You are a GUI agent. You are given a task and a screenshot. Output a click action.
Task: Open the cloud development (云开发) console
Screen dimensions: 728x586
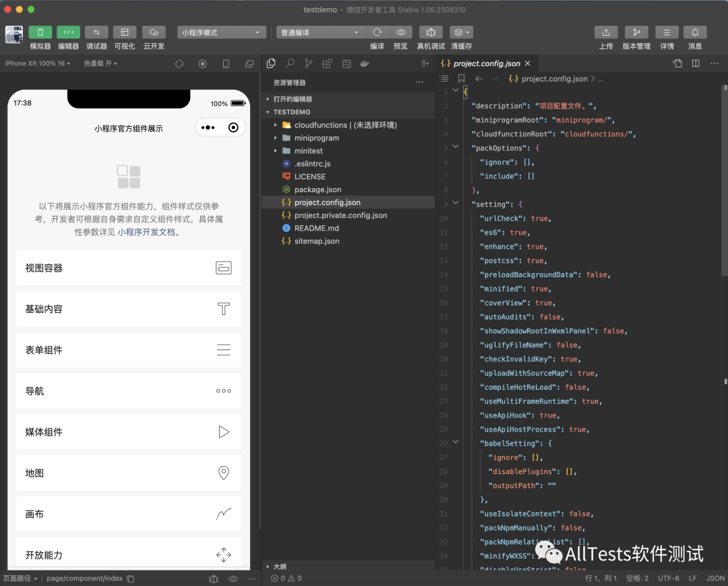154,32
